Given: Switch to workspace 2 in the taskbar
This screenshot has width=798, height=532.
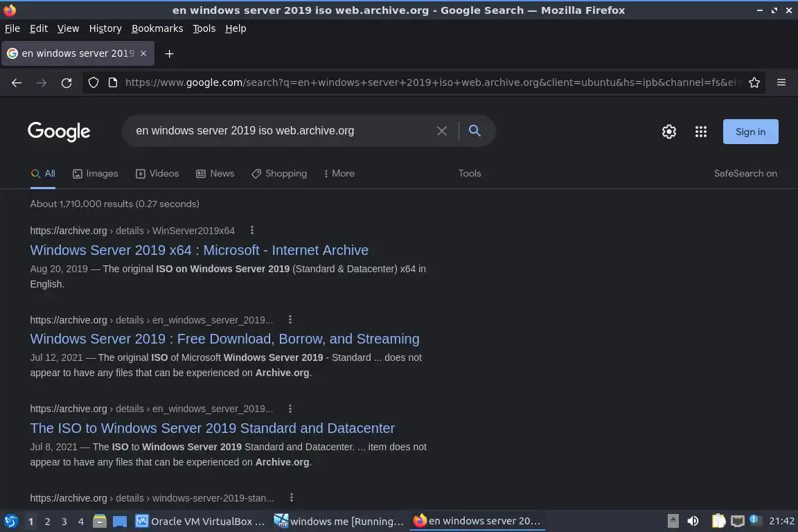Looking at the screenshot, I should [x=47, y=522].
